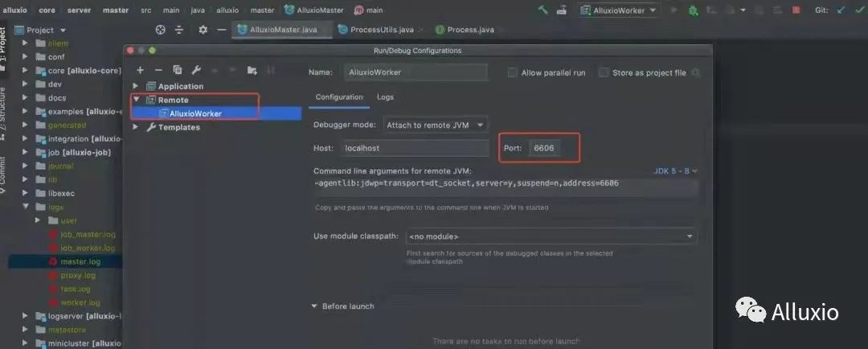868x349 pixels.
Task: Click the Application folder icon in config tree
Action: tap(151, 86)
